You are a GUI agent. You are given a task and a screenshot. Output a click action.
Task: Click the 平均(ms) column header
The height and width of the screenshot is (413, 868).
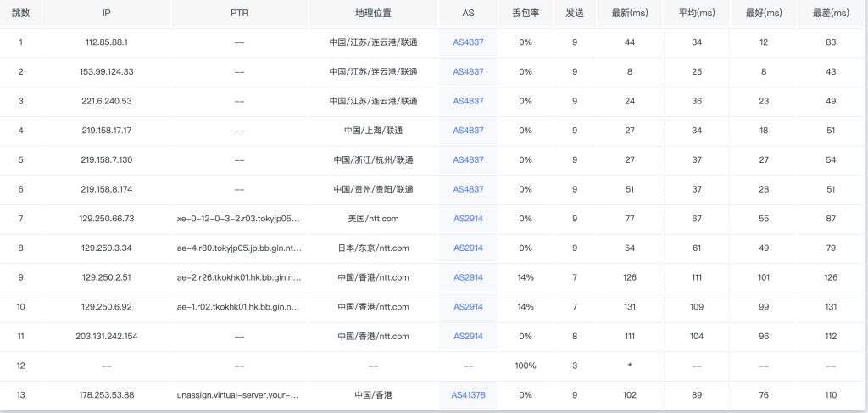pyautogui.click(x=697, y=14)
